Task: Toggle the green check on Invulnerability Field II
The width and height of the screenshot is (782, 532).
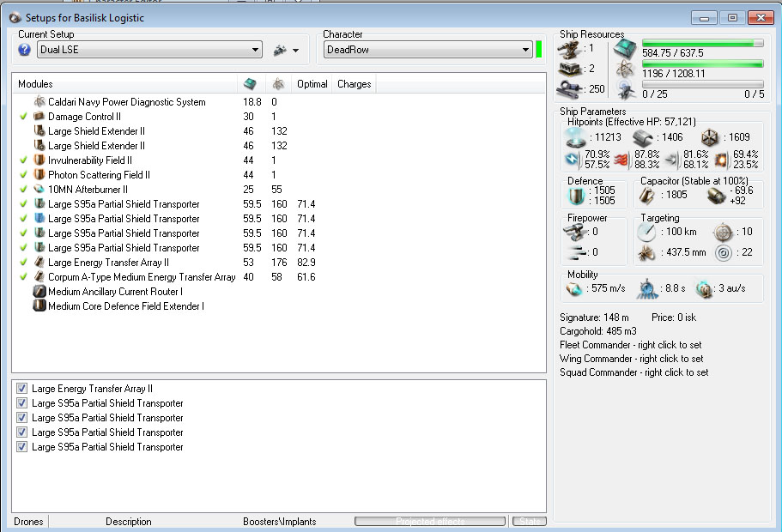Action: (x=23, y=160)
